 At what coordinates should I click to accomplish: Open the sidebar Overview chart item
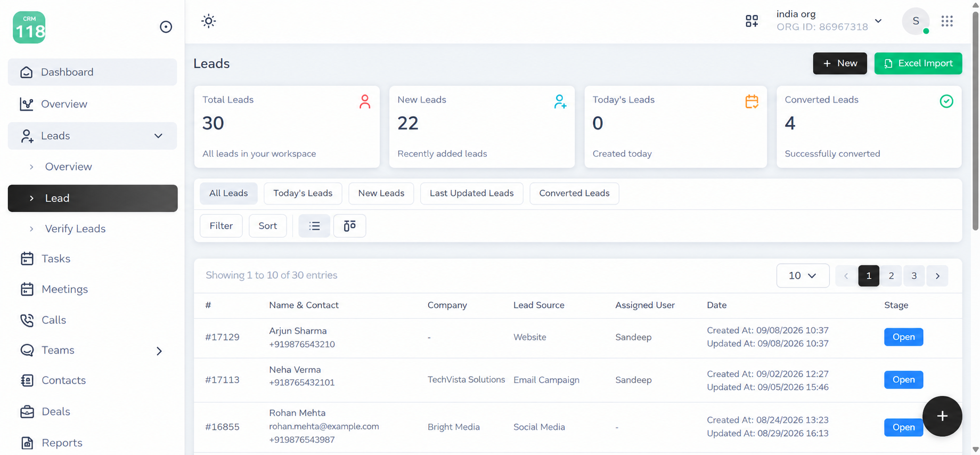[92, 104]
